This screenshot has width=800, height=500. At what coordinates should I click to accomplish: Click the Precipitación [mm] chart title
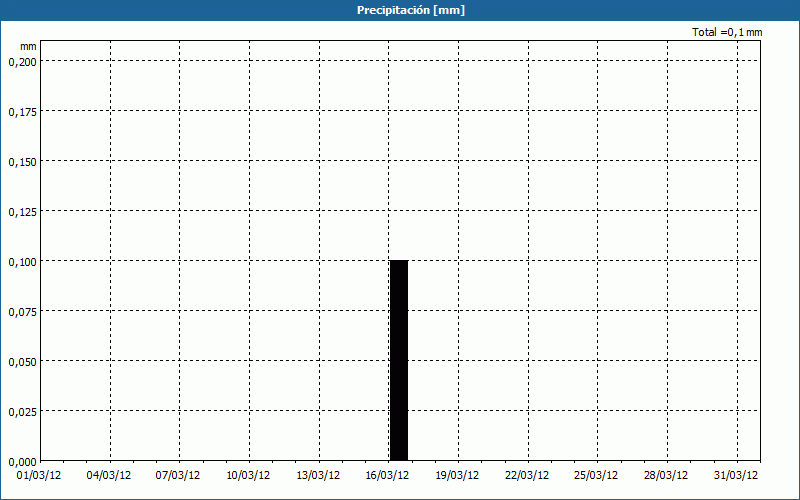click(411, 10)
